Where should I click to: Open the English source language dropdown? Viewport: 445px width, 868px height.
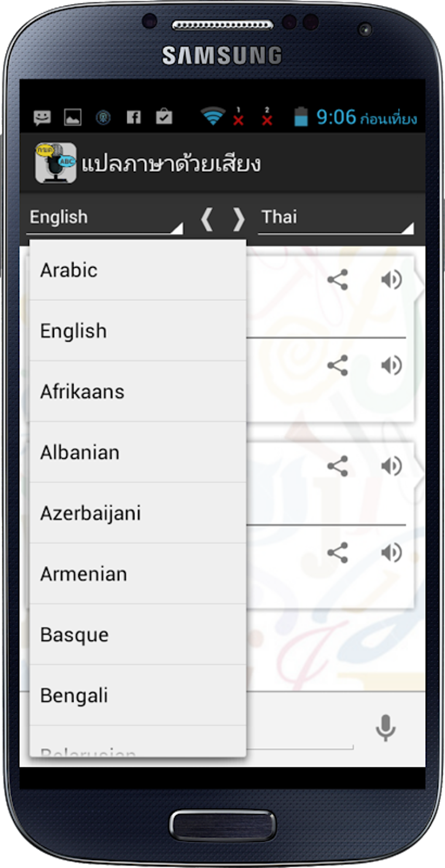tap(105, 218)
